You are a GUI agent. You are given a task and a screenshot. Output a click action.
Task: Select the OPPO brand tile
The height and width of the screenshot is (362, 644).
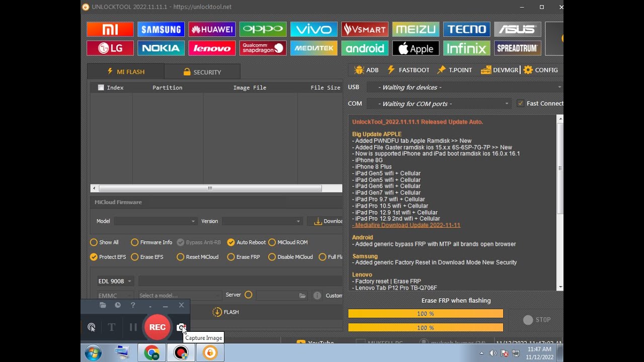[263, 29]
